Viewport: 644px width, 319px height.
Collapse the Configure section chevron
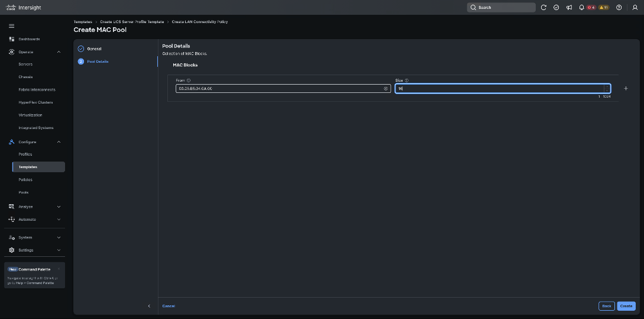(59, 142)
